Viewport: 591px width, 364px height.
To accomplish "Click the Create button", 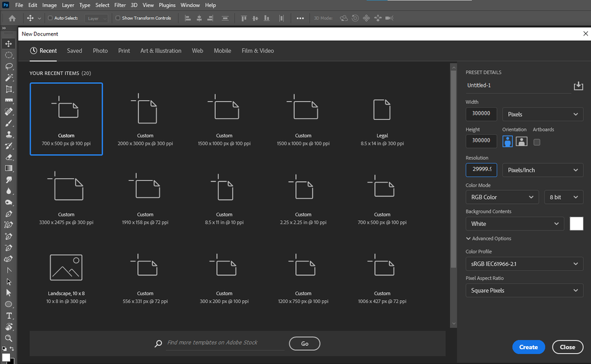I will coord(528,347).
